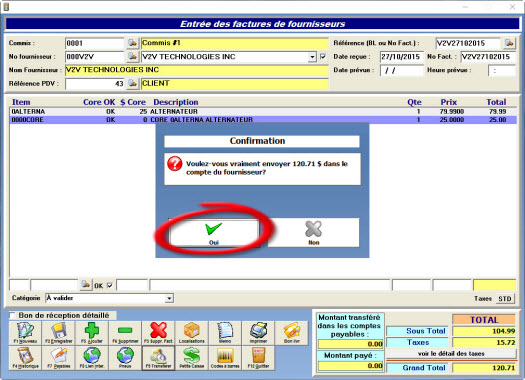Viewport: 525px width, 380px height.
Task: Click the Core OK column header
Action: pyautogui.click(x=99, y=102)
